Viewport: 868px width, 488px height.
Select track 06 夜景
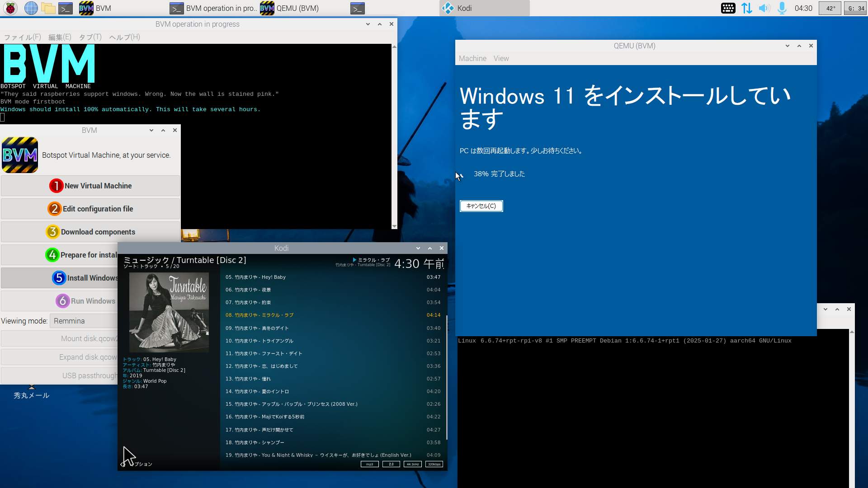pos(333,290)
